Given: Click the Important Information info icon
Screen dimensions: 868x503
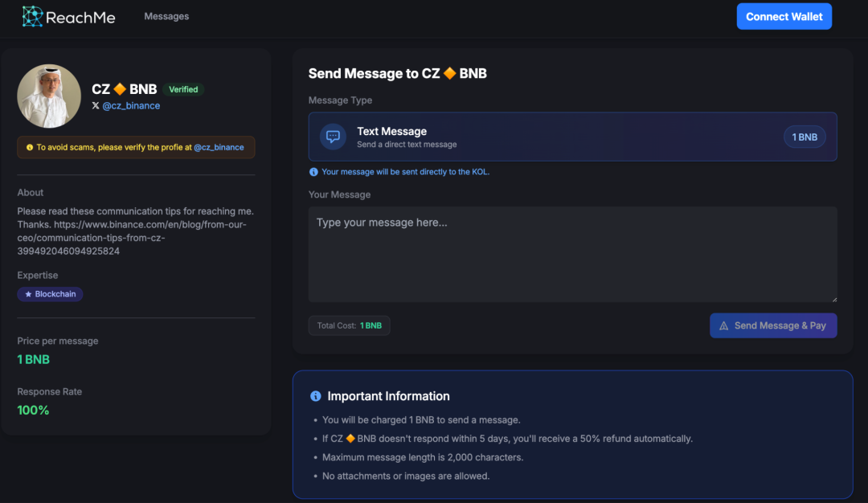Looking at the screenshot, I should pos(316,396).
